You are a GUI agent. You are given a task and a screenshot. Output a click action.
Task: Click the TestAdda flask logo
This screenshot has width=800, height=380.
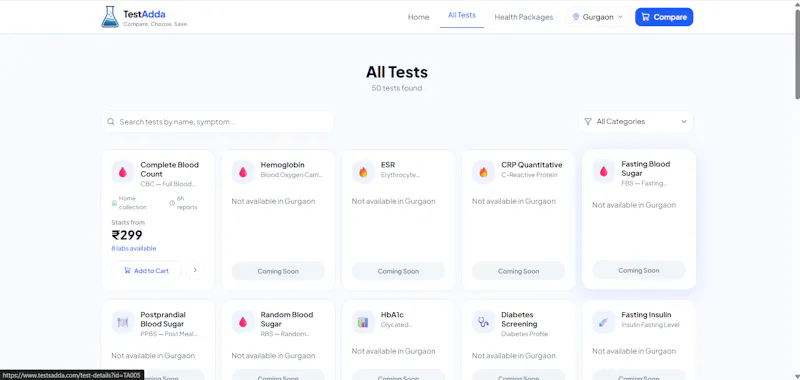coord(110,17)
